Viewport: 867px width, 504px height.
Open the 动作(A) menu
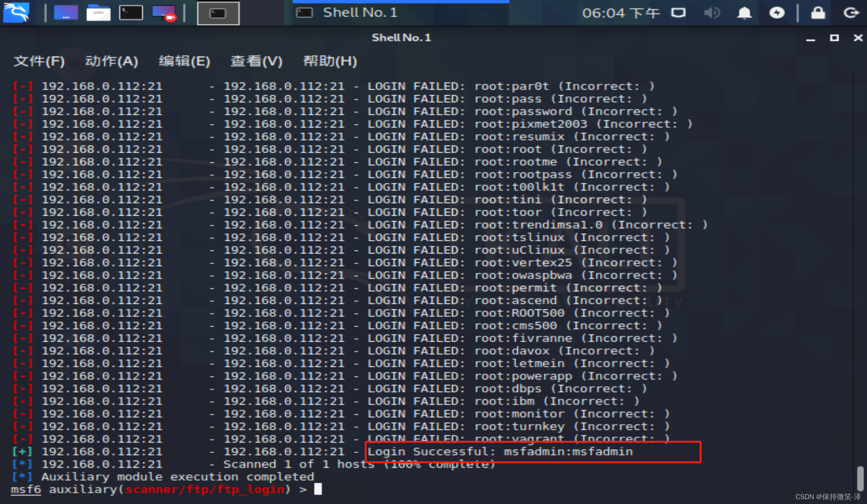point(111,61)
